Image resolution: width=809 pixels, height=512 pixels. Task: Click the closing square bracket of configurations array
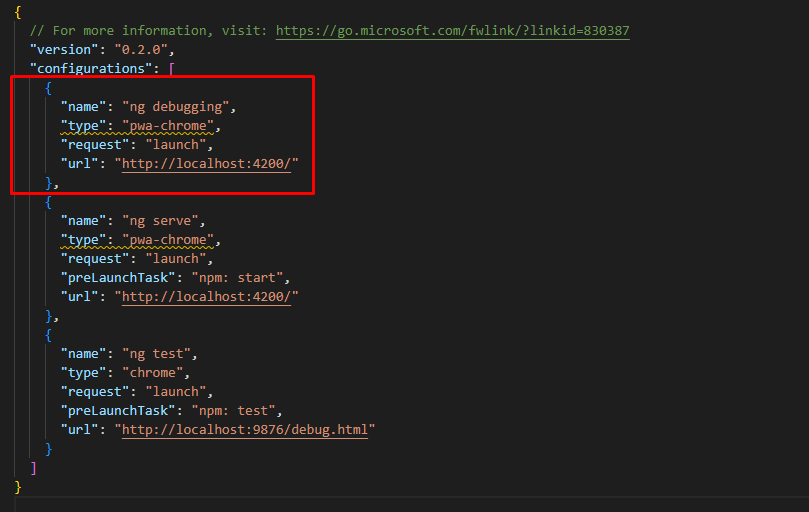33,467
